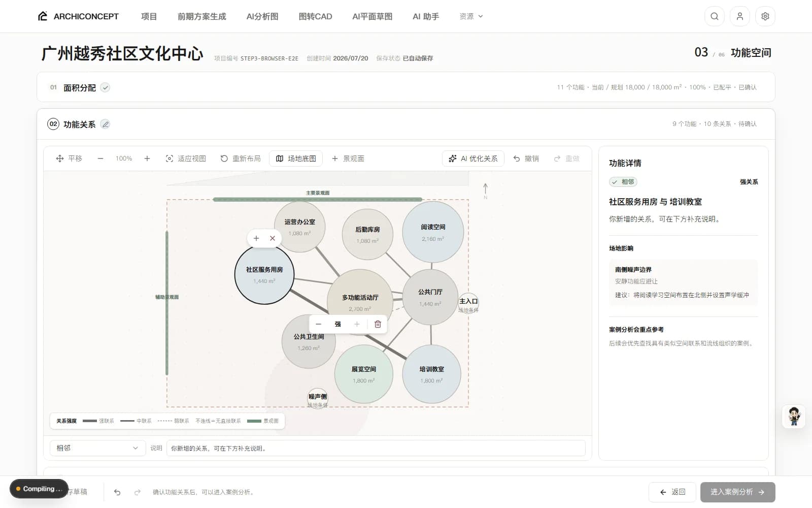Increase relation strength with plus
Image resolution: width=812 pixels, height=508 pixels.
coord(357,324)
